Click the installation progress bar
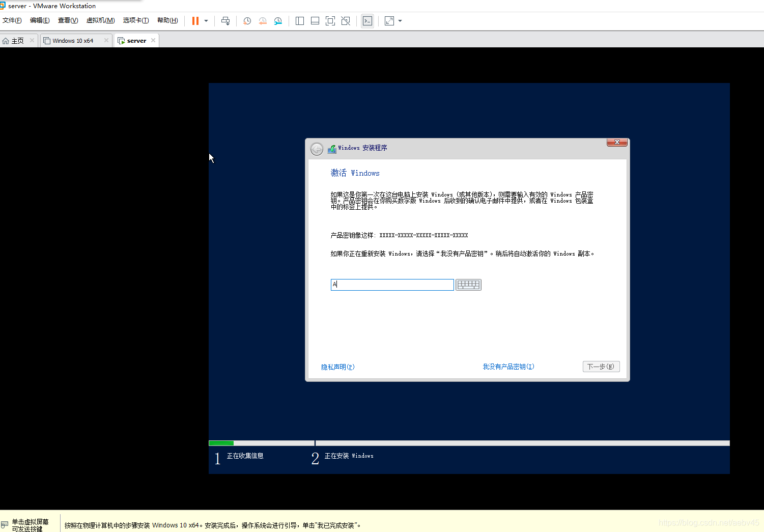 tap(469, 443)
